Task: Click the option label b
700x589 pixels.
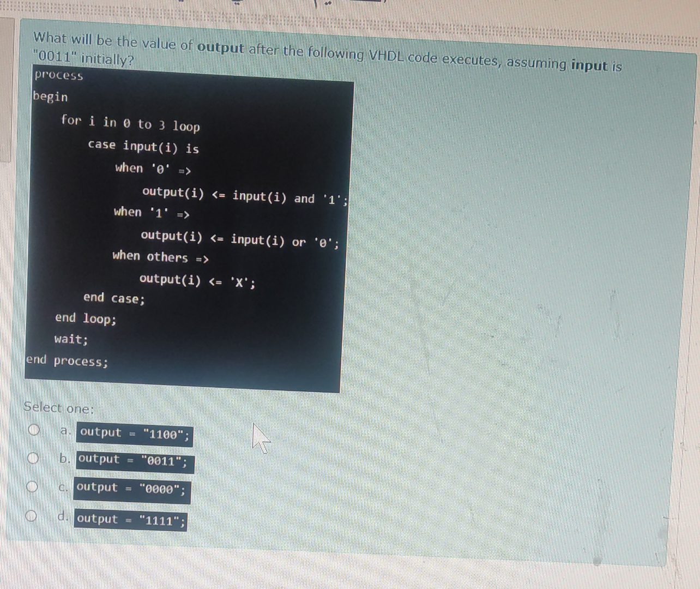Action: pyautogui.click(x=65, y=460)
